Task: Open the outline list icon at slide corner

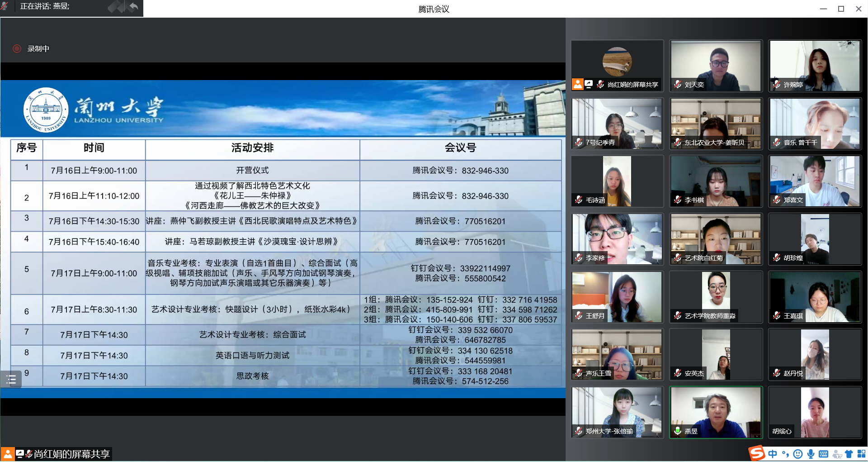Action: (11, 379)
